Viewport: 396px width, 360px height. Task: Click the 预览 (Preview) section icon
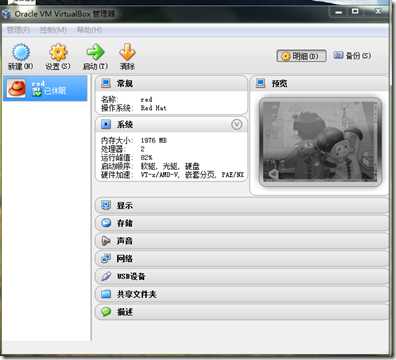(260, 83)
